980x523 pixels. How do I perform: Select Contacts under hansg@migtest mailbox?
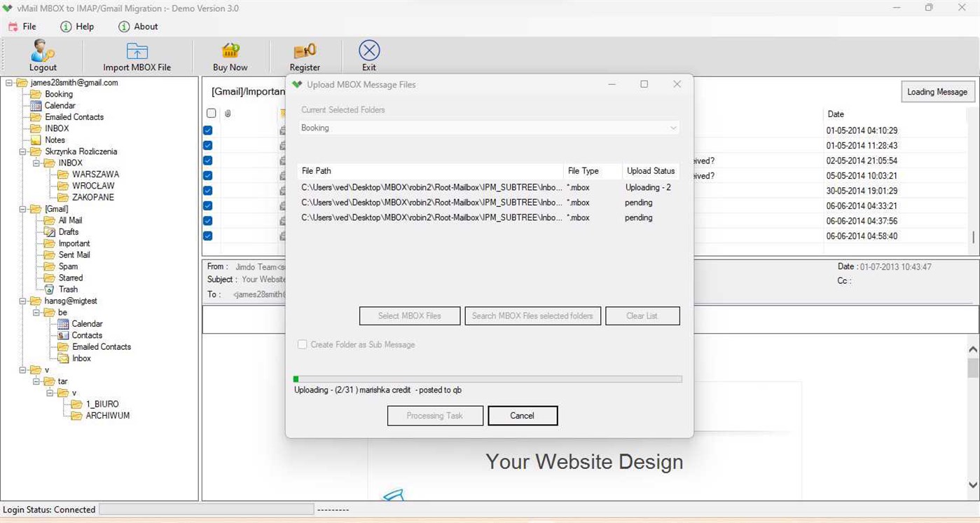[x=87, y=335]
